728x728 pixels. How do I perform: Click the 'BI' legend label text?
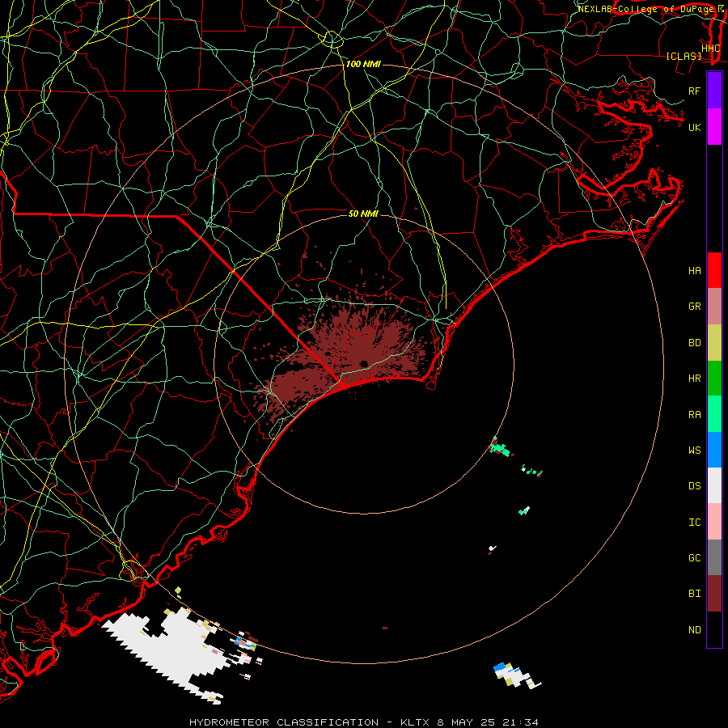pos(695,594)
